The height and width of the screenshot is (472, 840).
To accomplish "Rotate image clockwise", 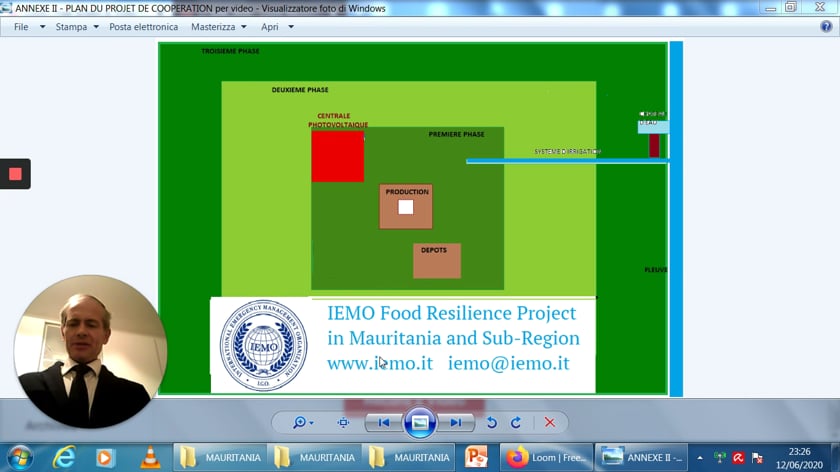I will (516, 423).
